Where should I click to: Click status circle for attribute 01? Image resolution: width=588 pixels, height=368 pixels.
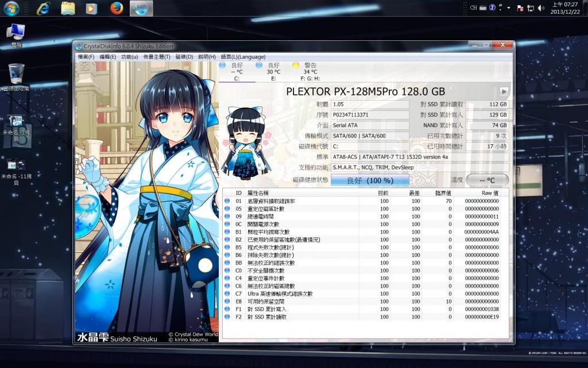click(x=227, y=201)
